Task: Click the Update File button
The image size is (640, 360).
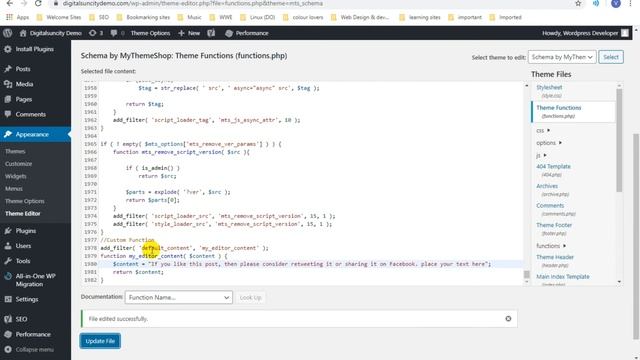Action: [x=100, y=341]
